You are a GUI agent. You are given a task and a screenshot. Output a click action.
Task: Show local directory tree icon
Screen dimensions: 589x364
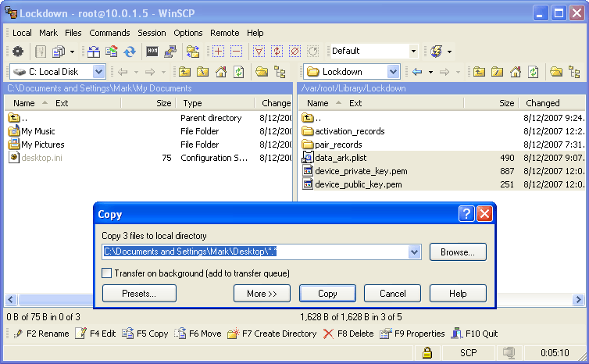click(x=280, y=71)
